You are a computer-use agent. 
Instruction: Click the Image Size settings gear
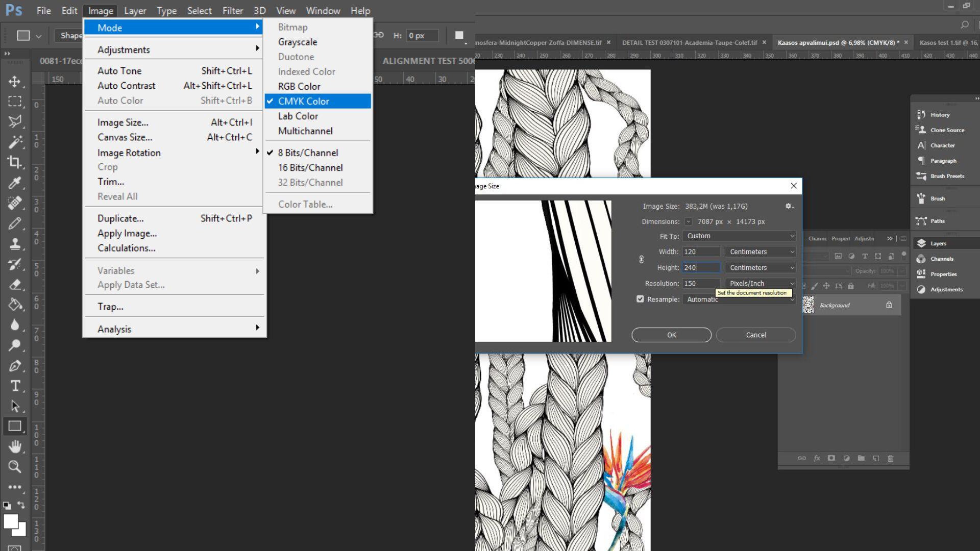pyautogui.click(x=789, y=206)
